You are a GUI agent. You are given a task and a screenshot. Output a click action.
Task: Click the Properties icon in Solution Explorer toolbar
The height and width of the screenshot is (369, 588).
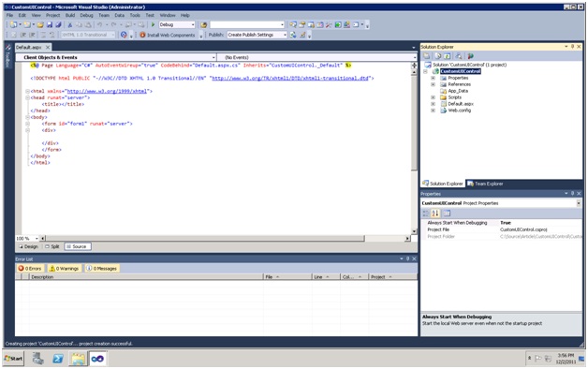(427, 56)
